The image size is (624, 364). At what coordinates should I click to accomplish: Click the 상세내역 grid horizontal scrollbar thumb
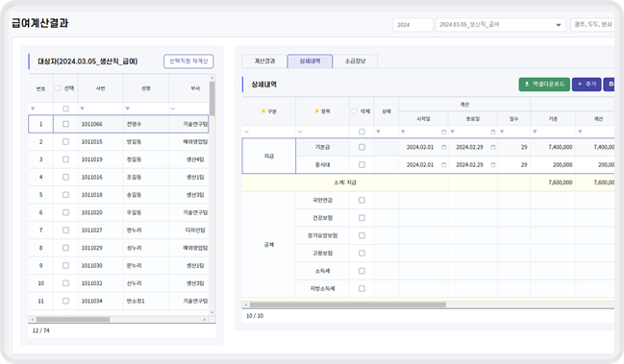pos(348,304)
